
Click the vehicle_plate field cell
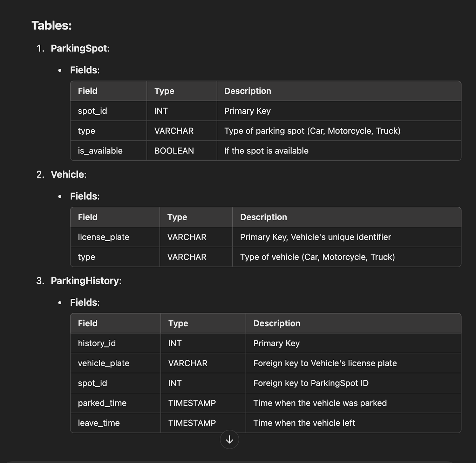pyautogui.click(x=103, y=363)
